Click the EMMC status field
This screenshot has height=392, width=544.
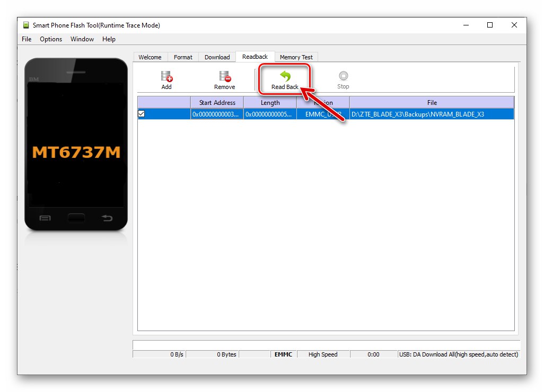284,354
